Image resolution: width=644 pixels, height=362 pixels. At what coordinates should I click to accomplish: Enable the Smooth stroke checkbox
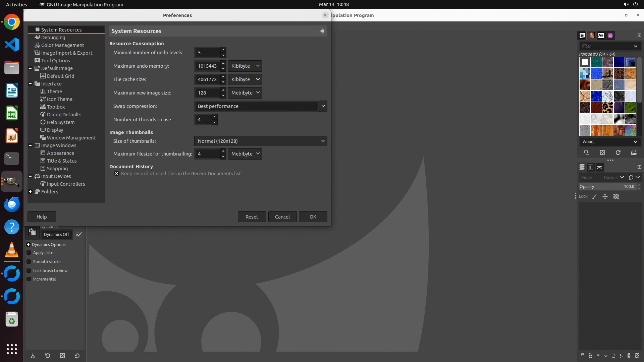coord(29,262)
